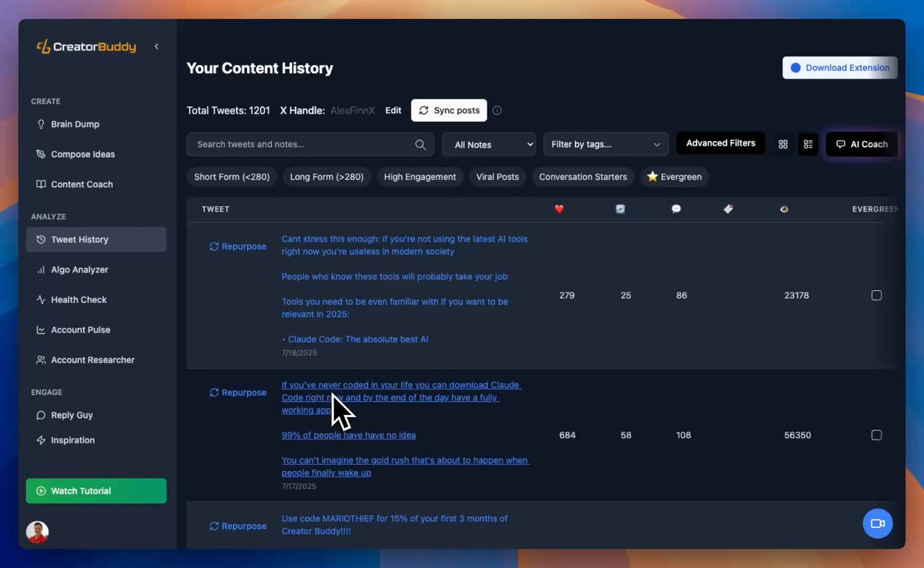
Task: Click the Sync posts button
Action: tap(449, 111)
